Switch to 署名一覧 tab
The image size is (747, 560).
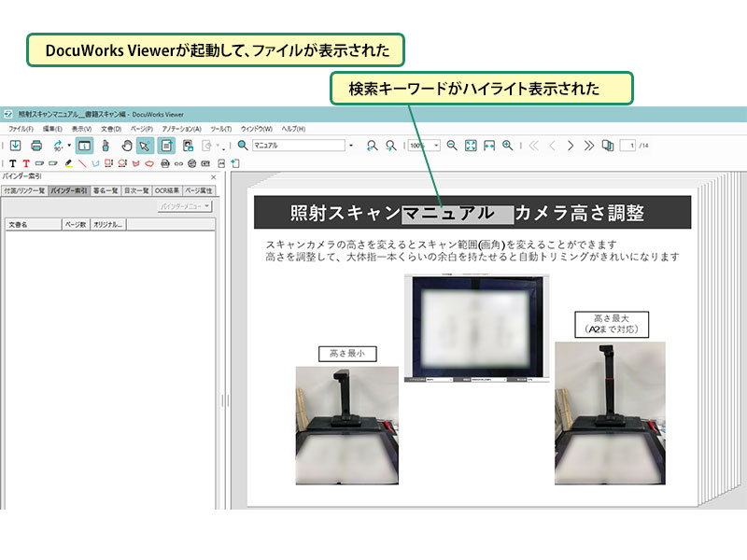(106, 190)
